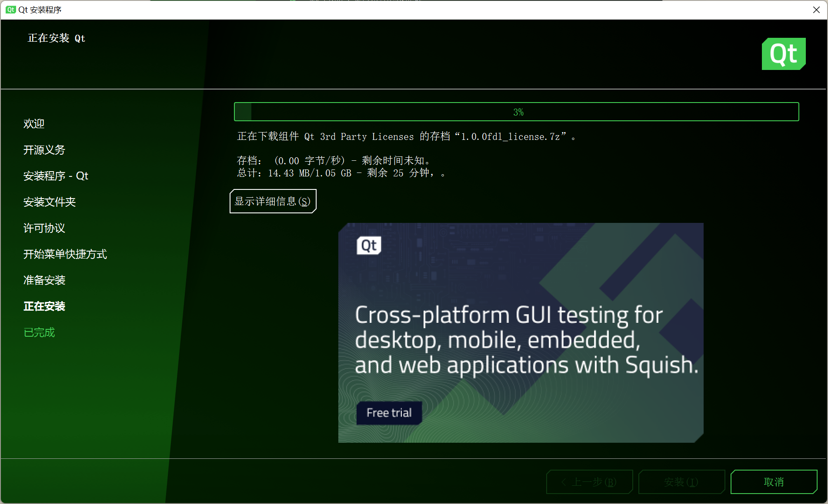
Task: Select the 许可协议 step in sidebar
Action: (44, 228)
